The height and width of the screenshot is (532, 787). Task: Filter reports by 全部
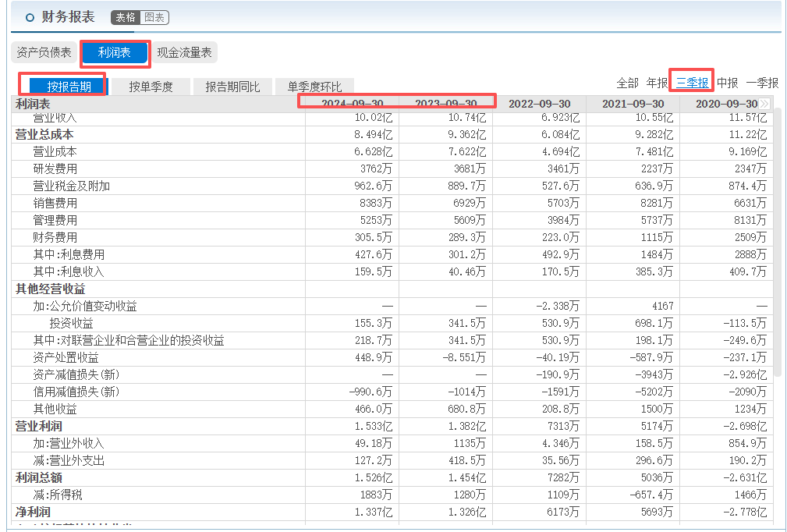coord(627,83)
